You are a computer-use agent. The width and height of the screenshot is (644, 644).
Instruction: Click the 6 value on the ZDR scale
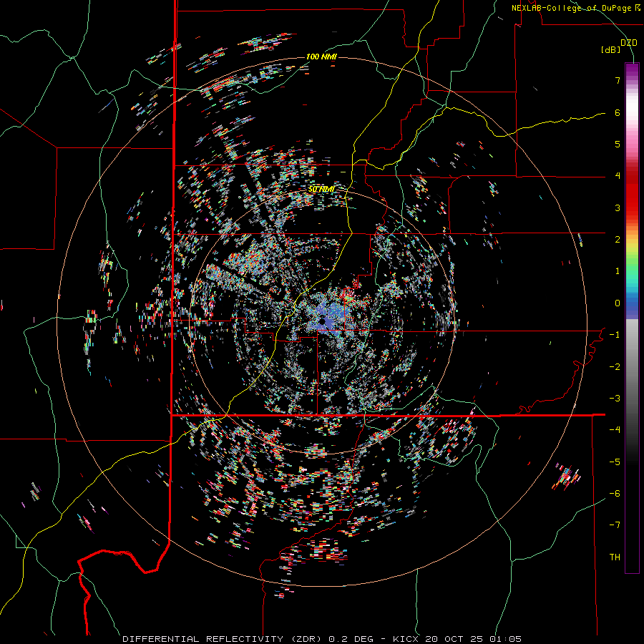[x=618, y=112]
